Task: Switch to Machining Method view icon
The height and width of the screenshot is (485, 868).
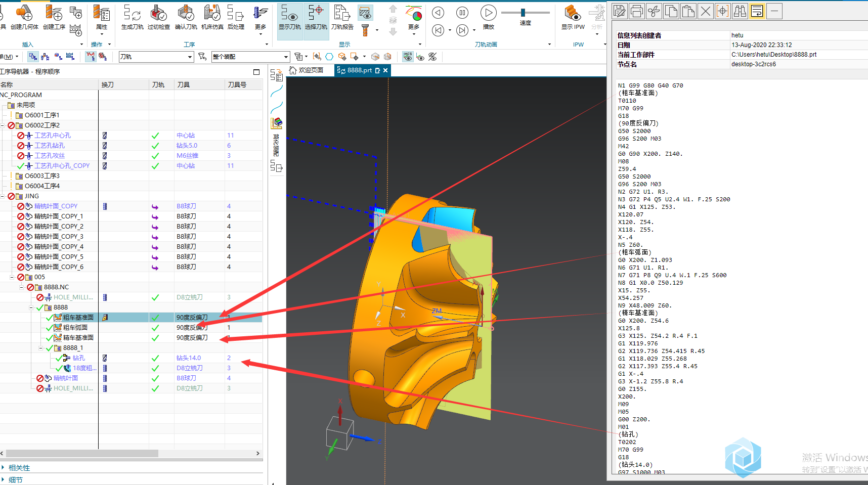Action: (70, 57)
